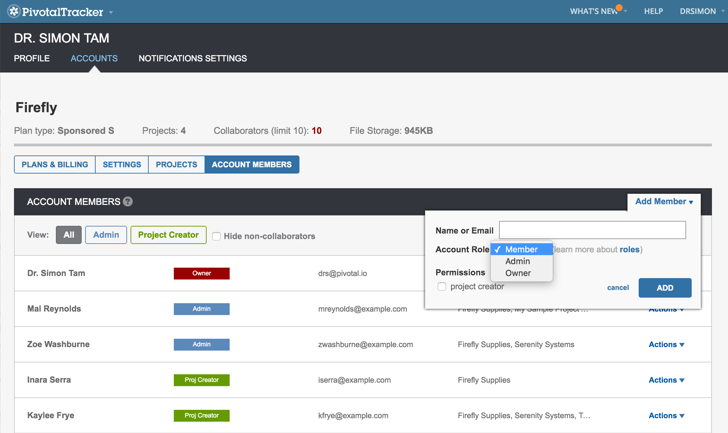Click the Account Members help question icon
This screenshot has width=728, height=433.
128,202
